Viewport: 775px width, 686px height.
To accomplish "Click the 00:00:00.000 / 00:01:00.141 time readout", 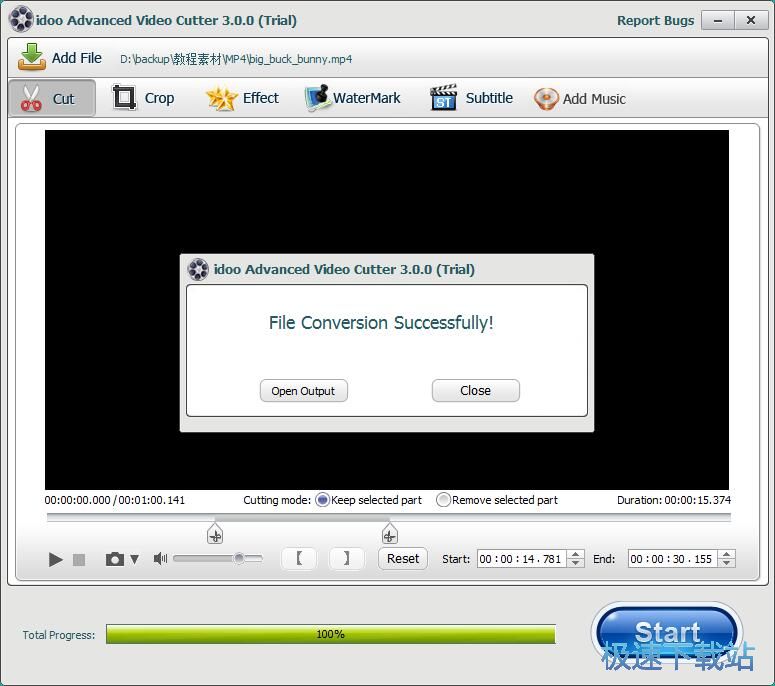I will point(115,500).
